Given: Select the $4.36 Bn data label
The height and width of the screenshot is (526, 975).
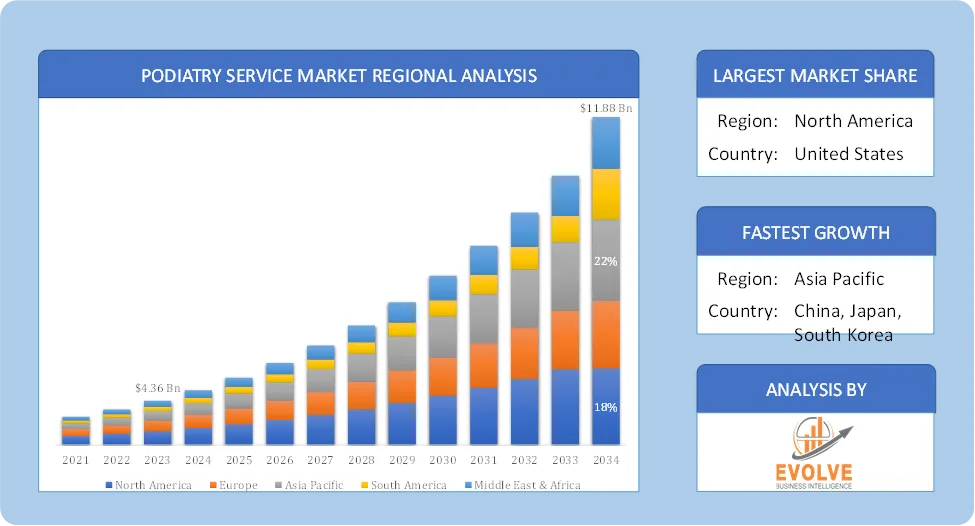Looking at the screenshot, I should pyautogui.click(x=157, y=389).
